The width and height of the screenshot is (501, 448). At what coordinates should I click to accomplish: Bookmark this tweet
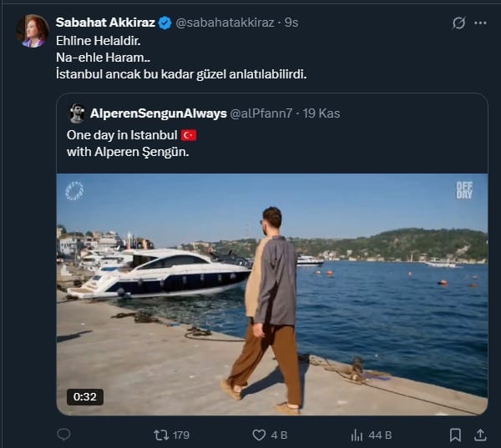coord(455,435)
